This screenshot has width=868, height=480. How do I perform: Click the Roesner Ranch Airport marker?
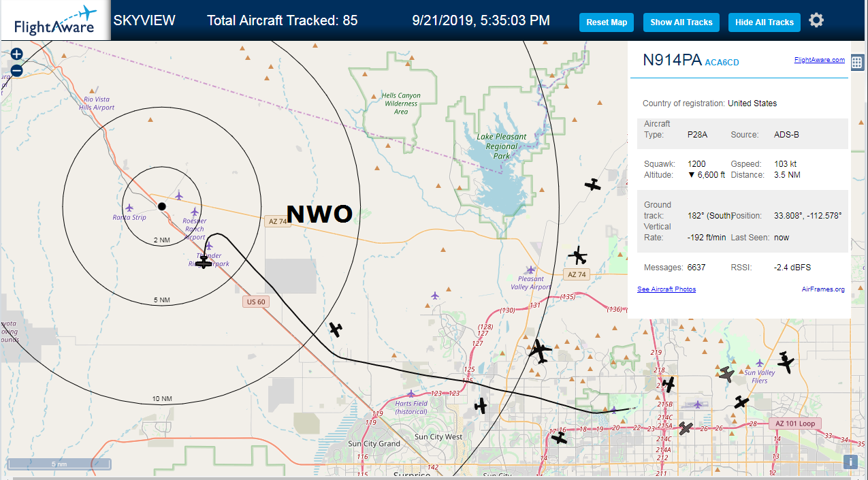[195, 212]
